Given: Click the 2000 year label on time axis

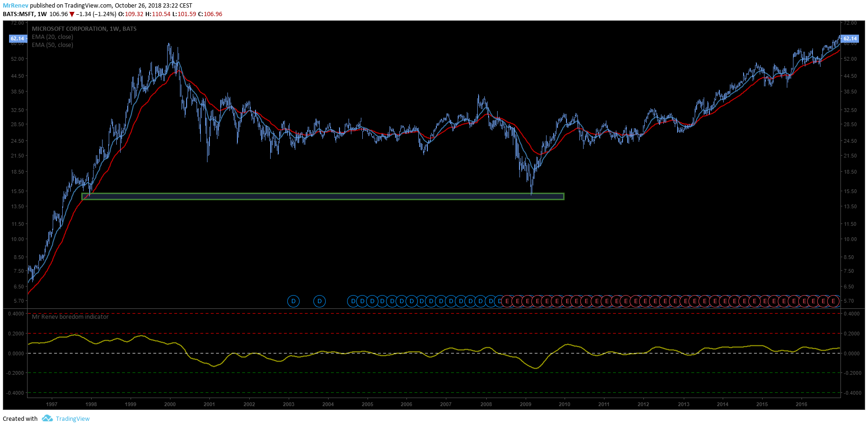Looking at the screenshot, I should (170, 404).
